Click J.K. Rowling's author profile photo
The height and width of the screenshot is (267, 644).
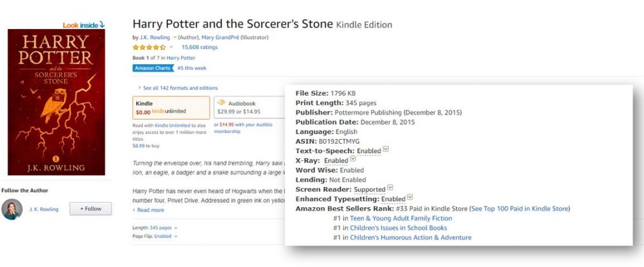tap(12, 209)
